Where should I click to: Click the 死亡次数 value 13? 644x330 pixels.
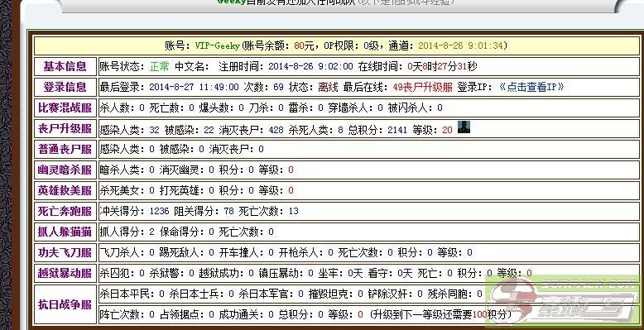pos(293,212)
